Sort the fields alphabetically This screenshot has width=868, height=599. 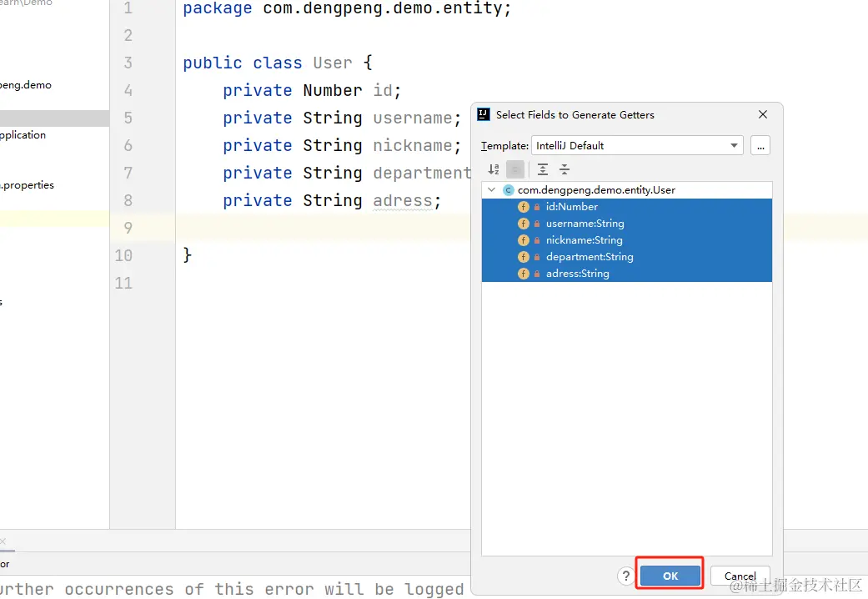pyautogui.click(x=494, y=169)
